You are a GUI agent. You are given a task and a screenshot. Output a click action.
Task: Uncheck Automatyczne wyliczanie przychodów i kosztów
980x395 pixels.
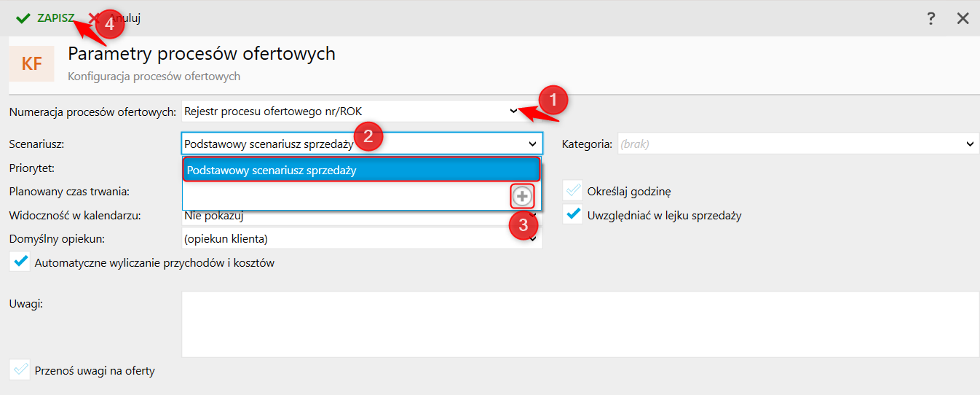coord(20,262)
